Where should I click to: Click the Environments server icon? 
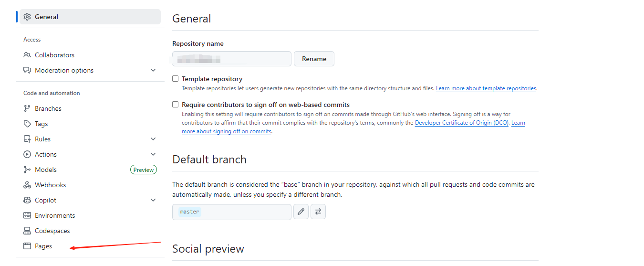[27, 215]
